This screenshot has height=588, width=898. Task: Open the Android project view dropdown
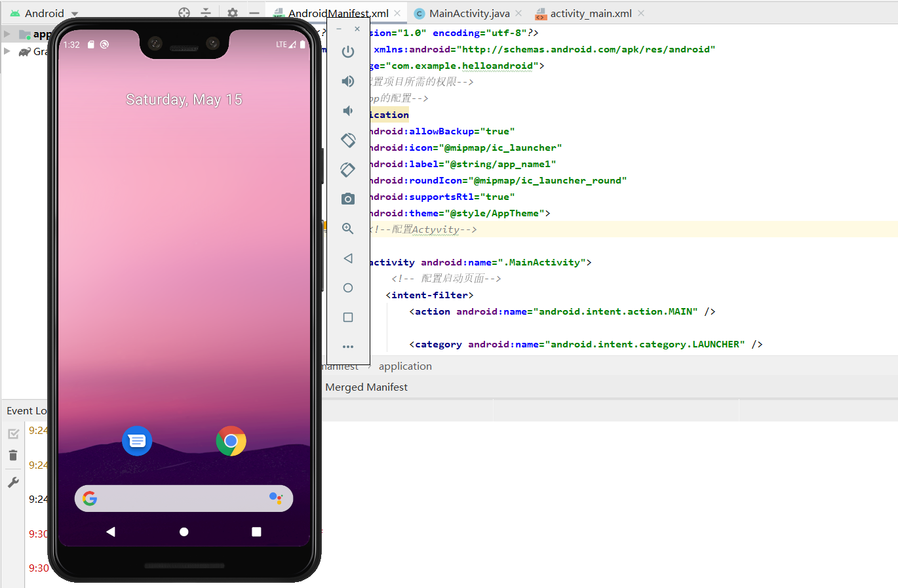tap(45, 12)
